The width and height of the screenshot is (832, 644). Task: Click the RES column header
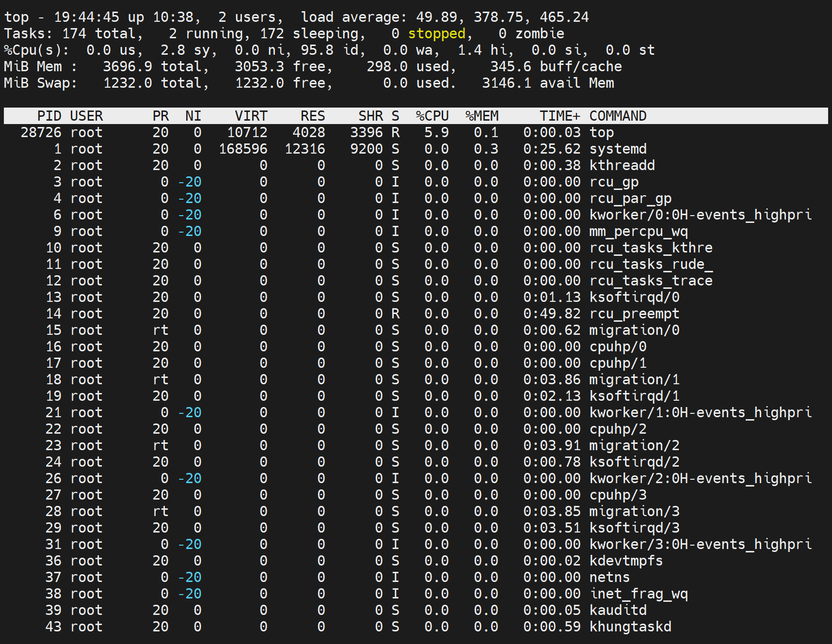pyautogui.click(x=312, y=116)
